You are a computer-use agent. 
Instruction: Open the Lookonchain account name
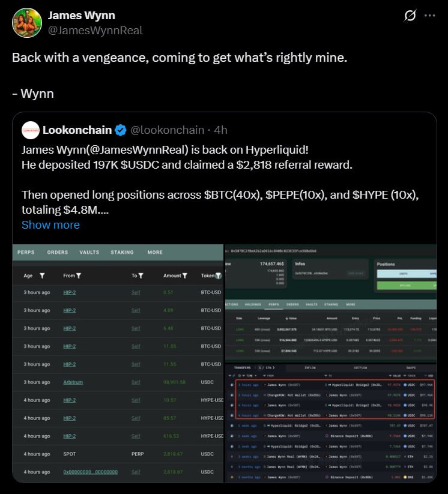tap(76, 130)
